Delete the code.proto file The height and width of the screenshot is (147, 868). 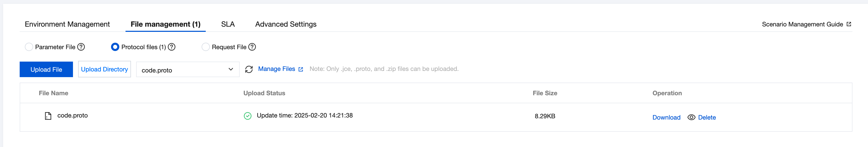(707, 117)
